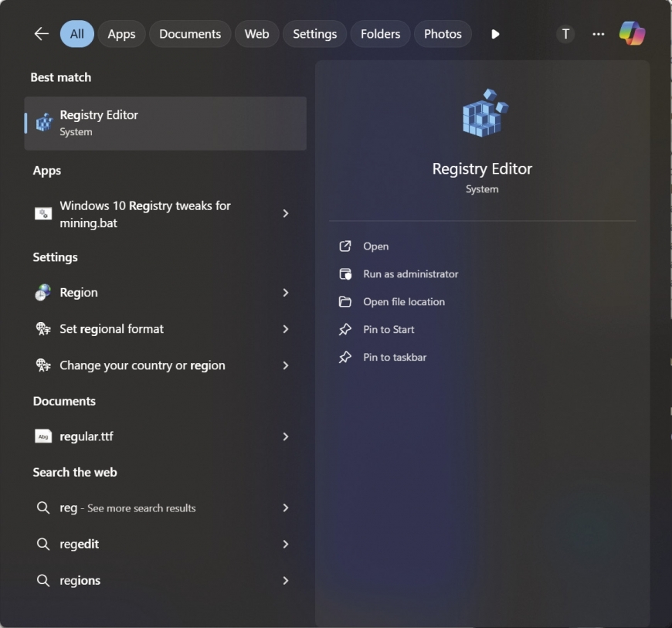Switch to the Documents filter tab

click(x=190, y=34)
